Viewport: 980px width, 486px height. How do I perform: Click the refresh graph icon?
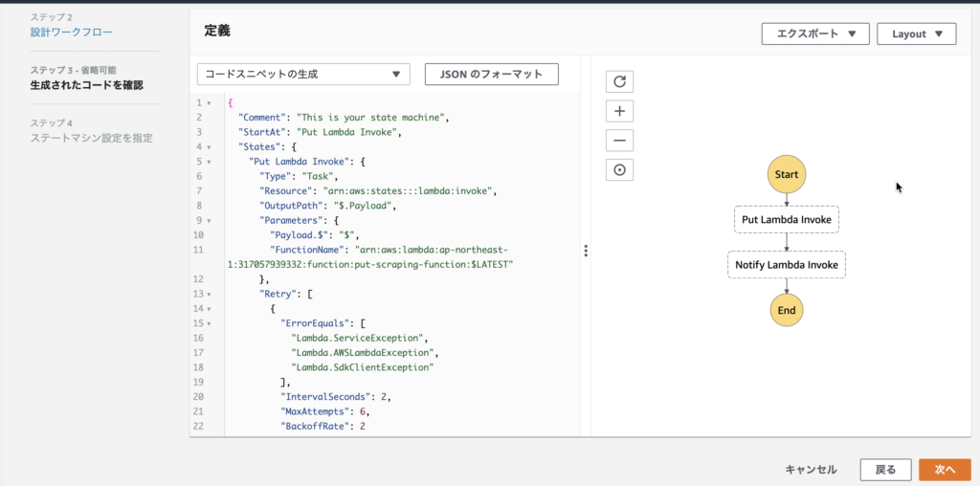[619, 81]
